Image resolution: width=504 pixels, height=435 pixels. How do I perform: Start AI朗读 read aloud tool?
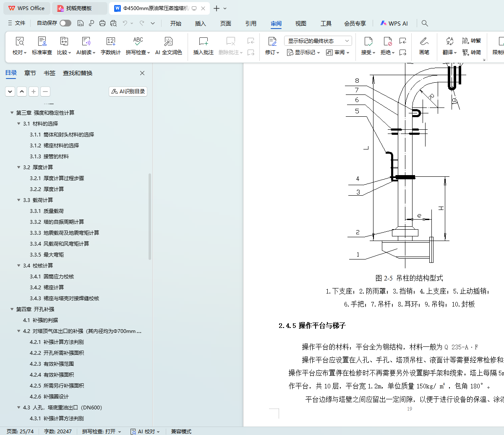pyautogui.click(x=86, y=42)
